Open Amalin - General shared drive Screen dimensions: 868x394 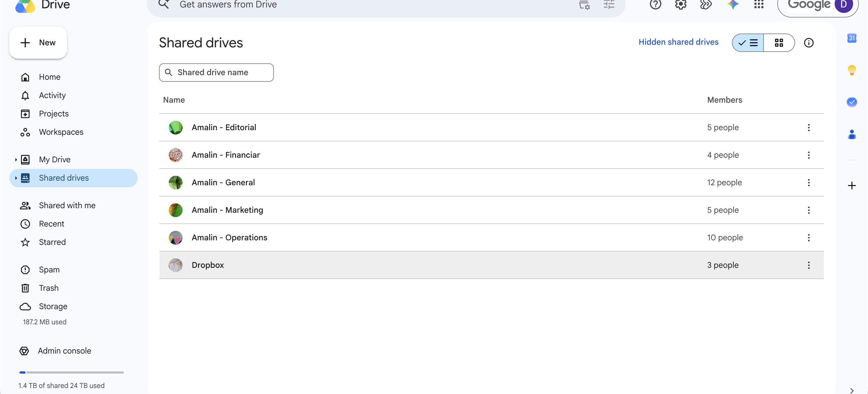492,183
